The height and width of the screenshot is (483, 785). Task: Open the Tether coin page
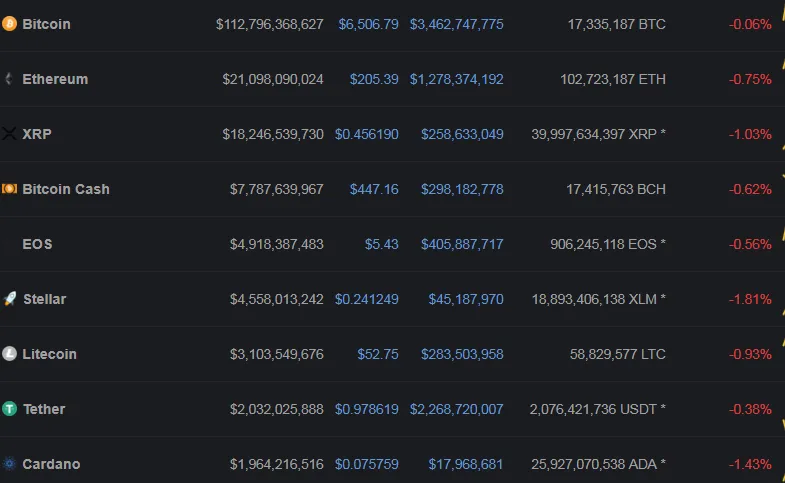44,409
